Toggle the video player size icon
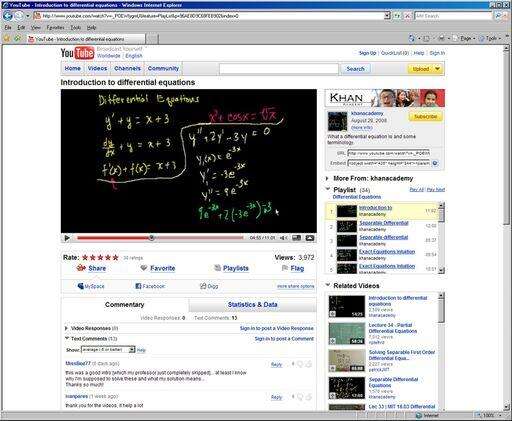Viewport: 512px width, 421px height. pyautogui.click(x=296, y=238)
